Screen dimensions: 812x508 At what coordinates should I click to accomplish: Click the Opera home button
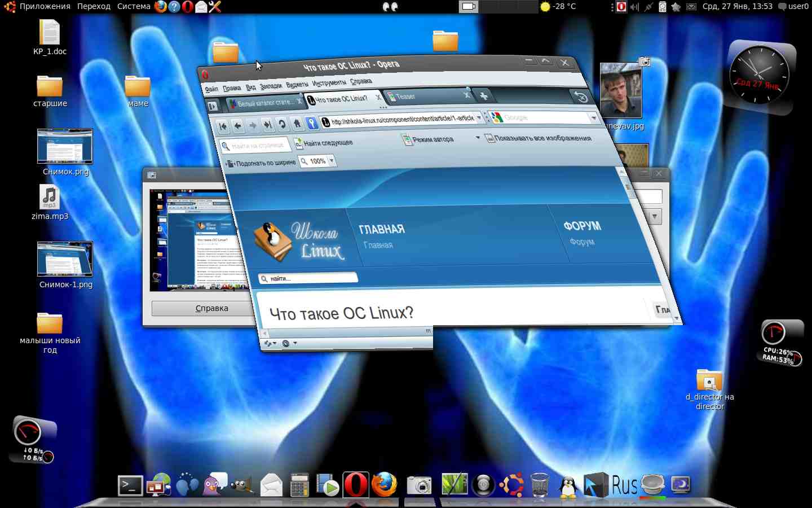tap(297, 124)
